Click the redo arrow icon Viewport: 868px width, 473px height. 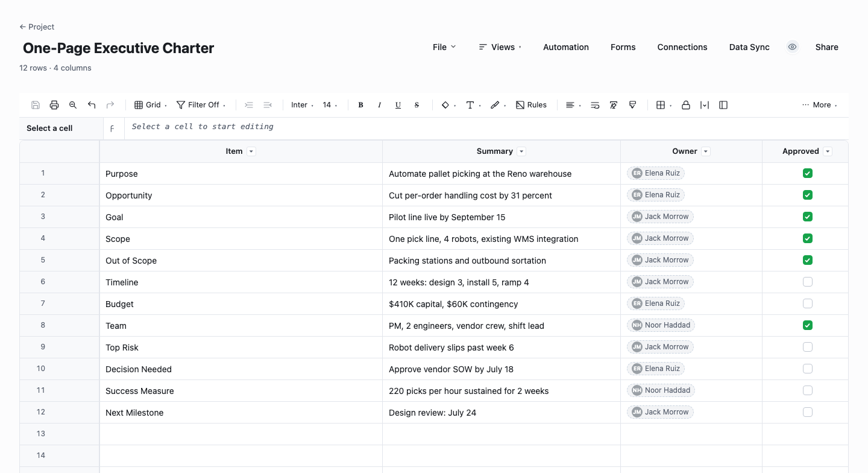pyautogui.click(x=110, y=105)
